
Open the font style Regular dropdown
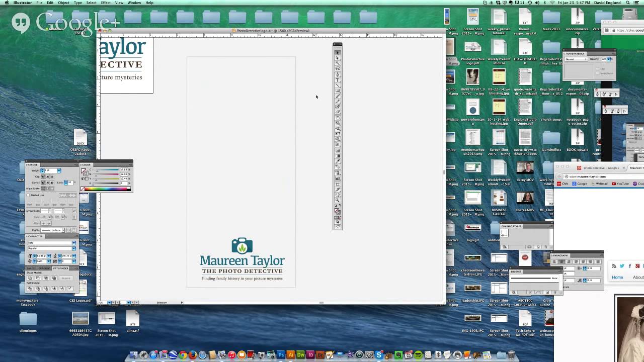(74, 248)
